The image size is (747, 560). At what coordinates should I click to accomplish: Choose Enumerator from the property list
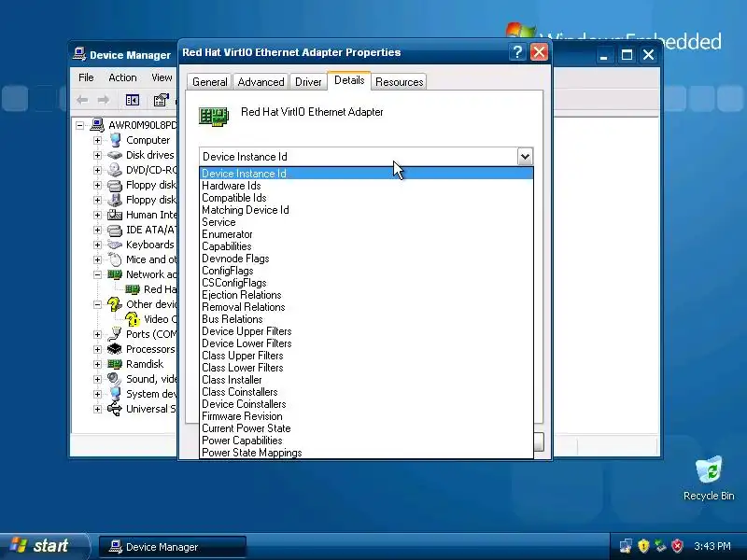366,234
